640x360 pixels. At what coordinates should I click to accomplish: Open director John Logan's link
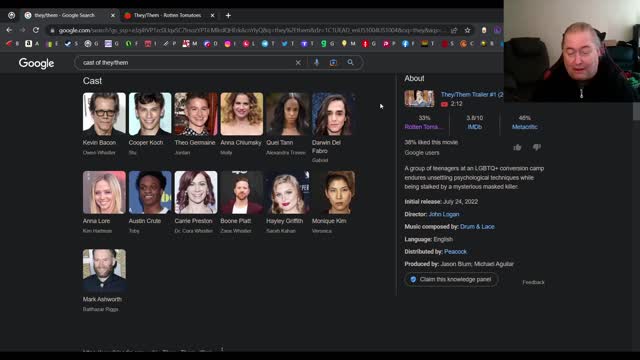click(444, 214)
